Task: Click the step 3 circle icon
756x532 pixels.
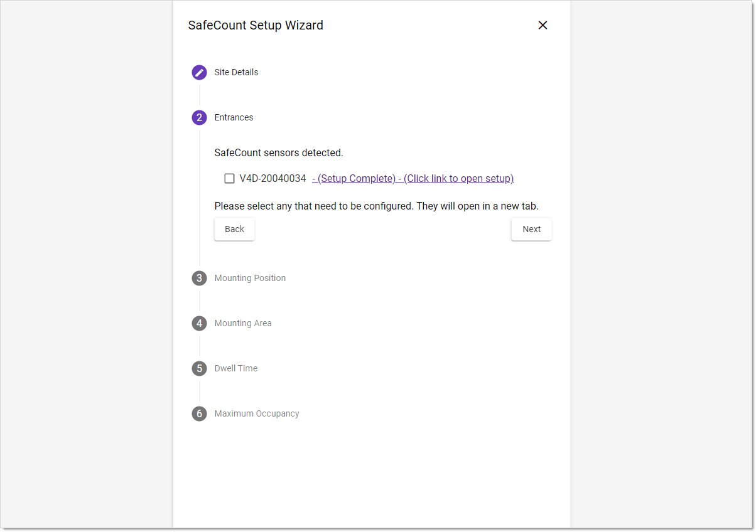Action: click(x=199, y=278)
